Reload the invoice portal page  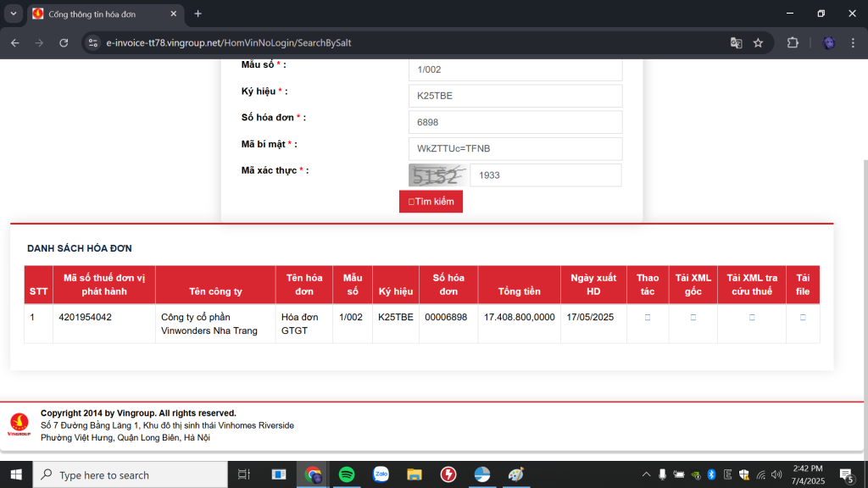64,42
